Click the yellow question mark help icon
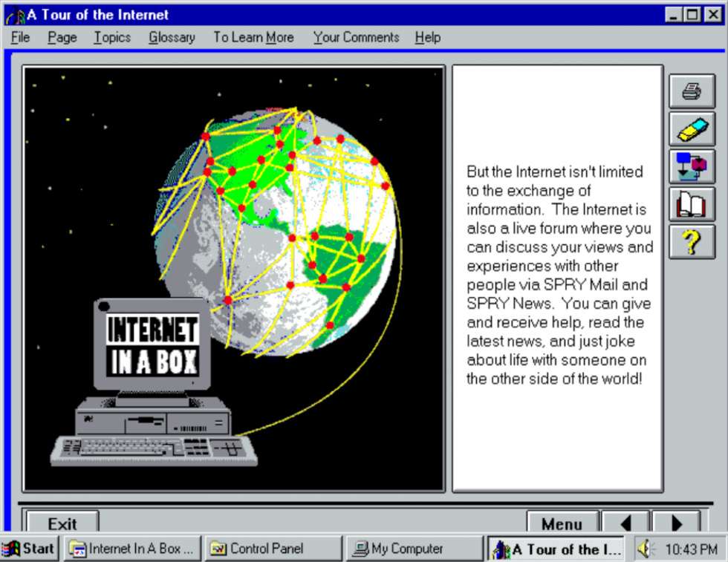The width and height of the screenshot is (728, 562). pyautogui.click(x=692, y=242)
